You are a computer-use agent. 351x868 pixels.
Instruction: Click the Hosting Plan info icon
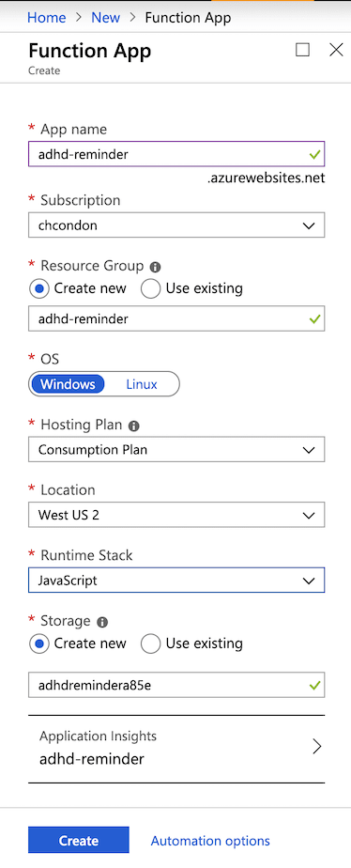134,426
